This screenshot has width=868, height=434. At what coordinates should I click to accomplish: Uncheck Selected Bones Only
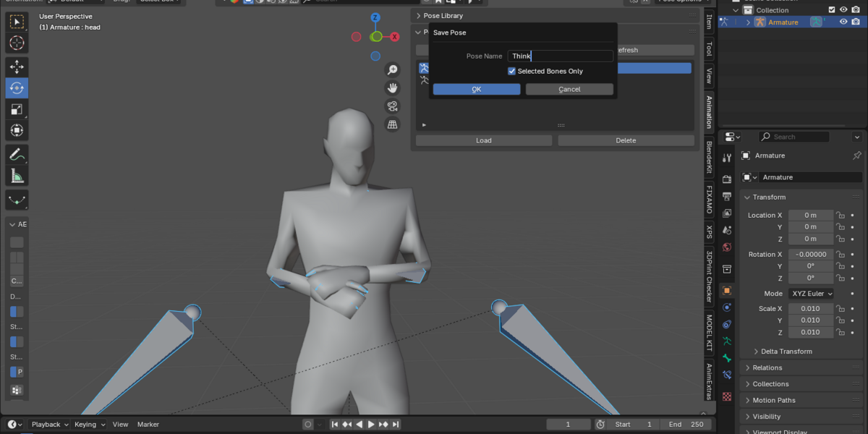pyautogui.click(x=511, y=71)
